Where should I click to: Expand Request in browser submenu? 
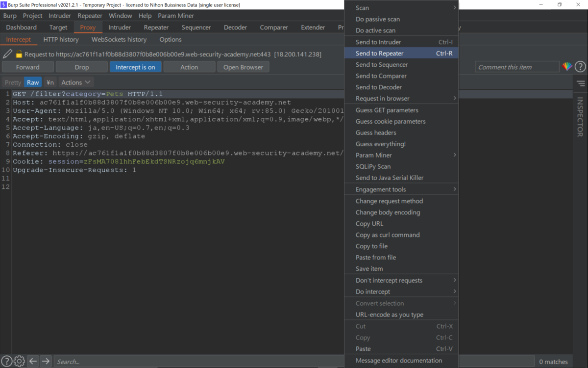pos(401,98)
